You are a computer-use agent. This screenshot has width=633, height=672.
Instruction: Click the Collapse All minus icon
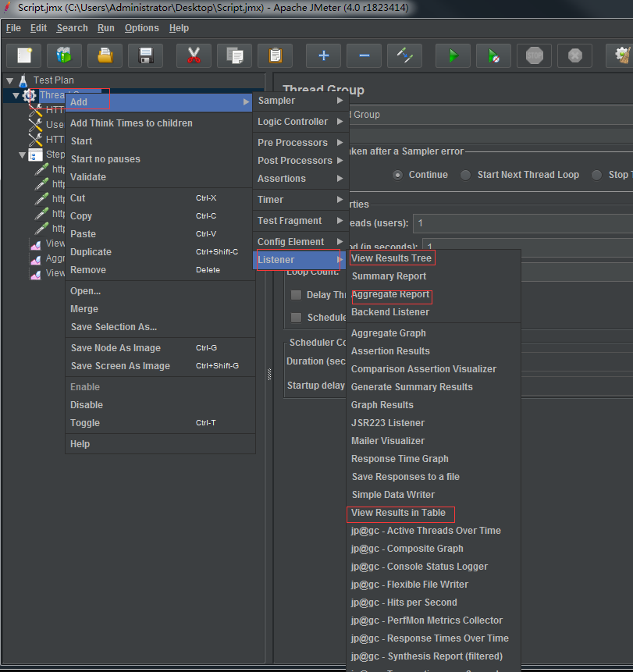(365, 55)
